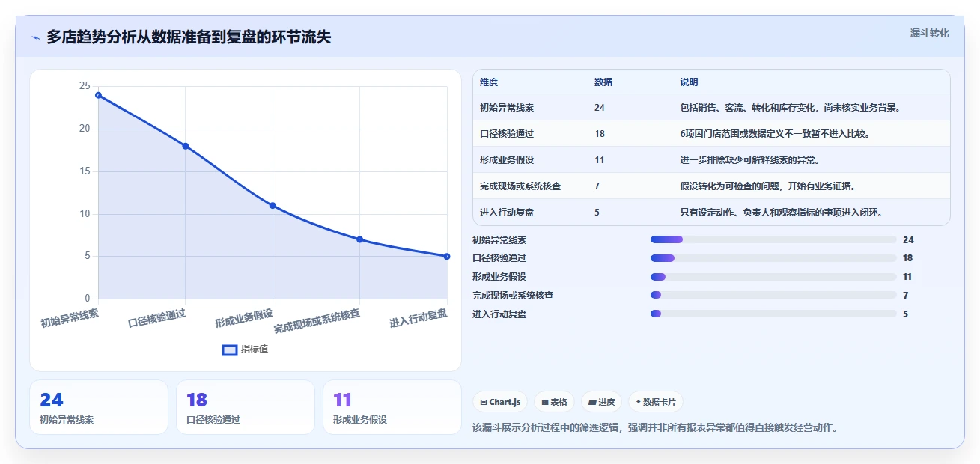The image size is (980, 464).
Task: Click the chart data point at 18
Action: click(x=186, y=146)
